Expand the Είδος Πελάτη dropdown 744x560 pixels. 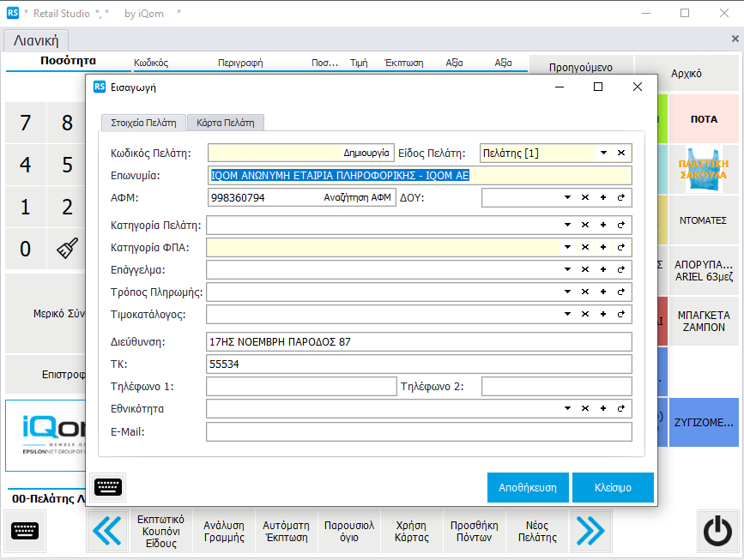[603, 153]
